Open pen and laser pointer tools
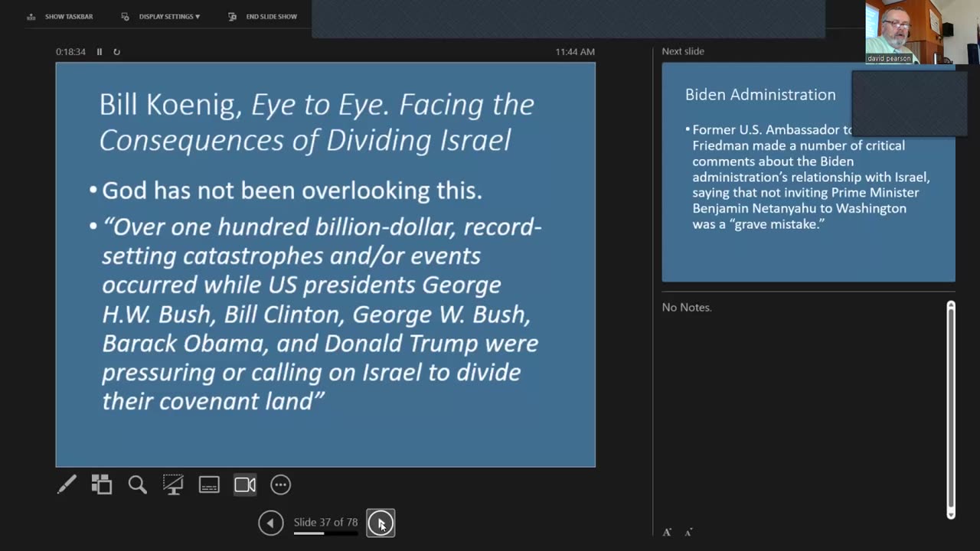 coord(67,484)
